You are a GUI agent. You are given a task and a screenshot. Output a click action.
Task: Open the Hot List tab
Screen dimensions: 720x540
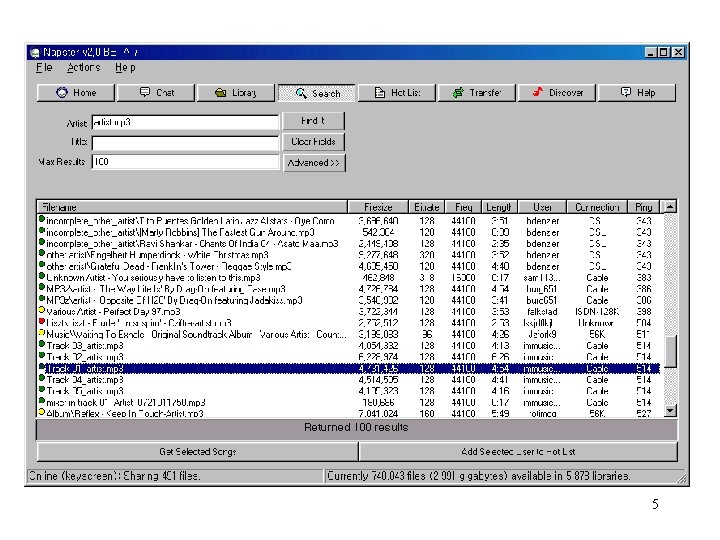pyautogui.click(x=397, y=93)
